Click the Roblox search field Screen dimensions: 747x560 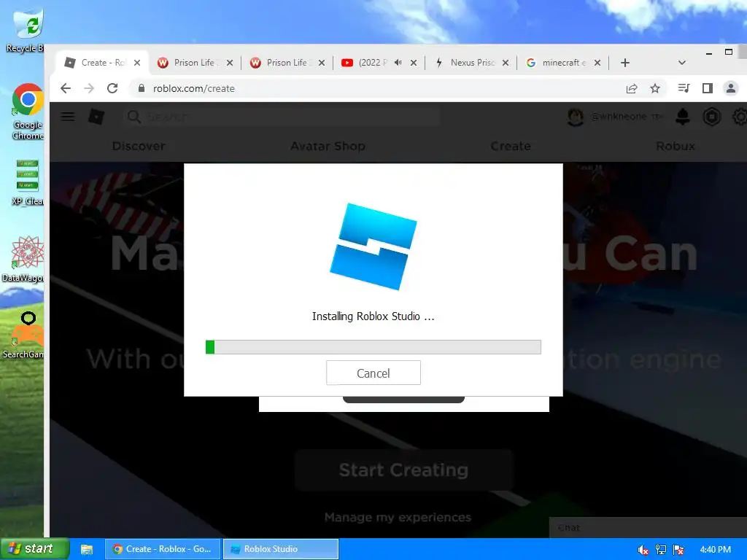[281, 117]
